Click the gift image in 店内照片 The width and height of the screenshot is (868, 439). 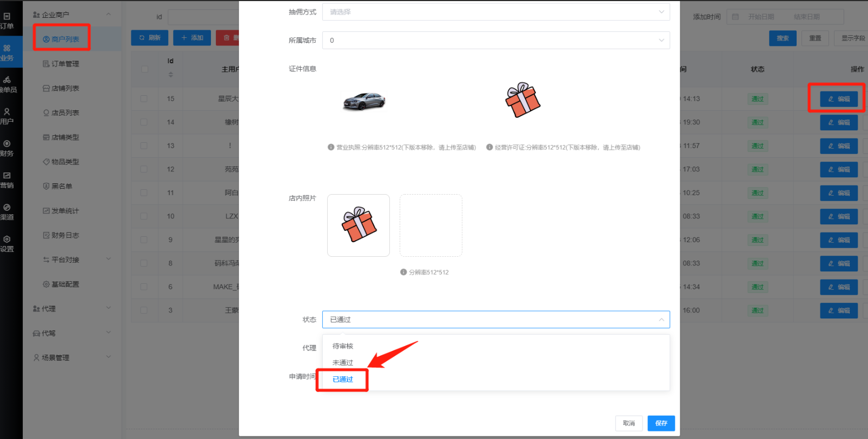pyautogui.click(x=358, y=225)
